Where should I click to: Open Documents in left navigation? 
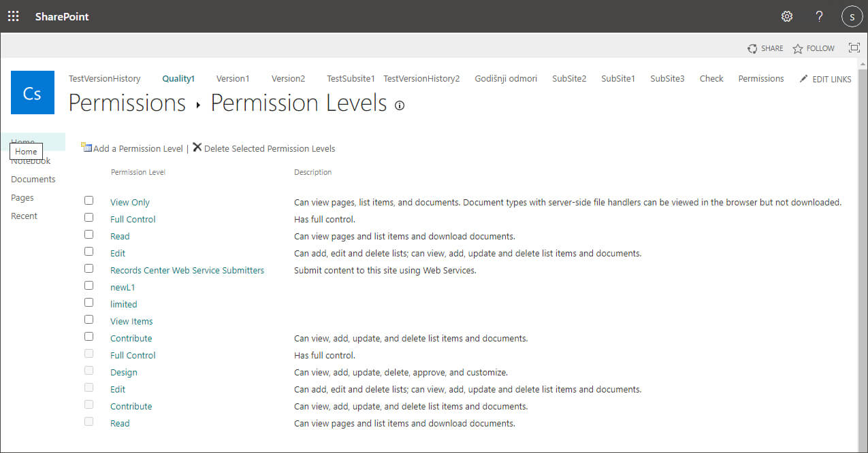[33, 180]
